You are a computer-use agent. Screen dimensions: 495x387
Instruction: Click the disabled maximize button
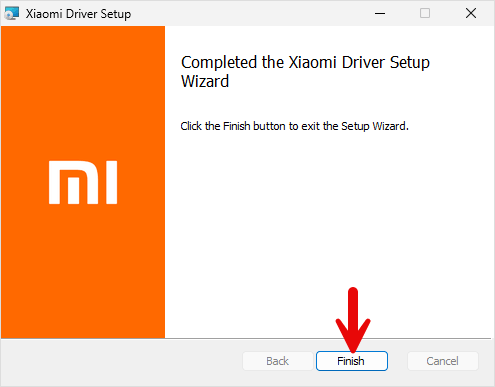point(425,14)
